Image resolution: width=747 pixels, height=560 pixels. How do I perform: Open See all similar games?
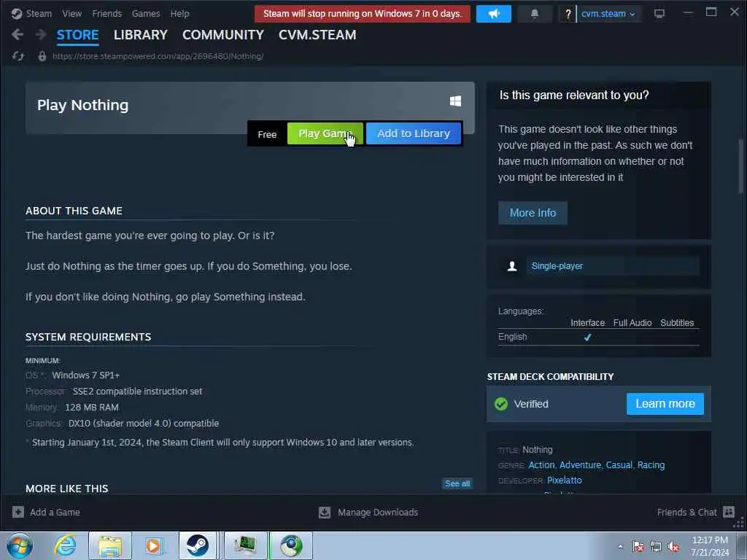[457, 483]
